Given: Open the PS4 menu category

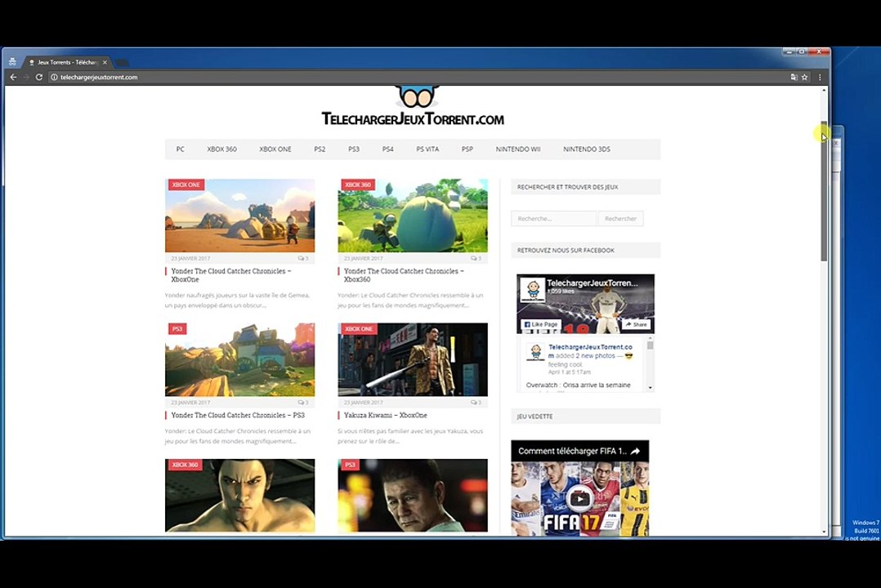Looking at the screenshot, I should 387,149.
